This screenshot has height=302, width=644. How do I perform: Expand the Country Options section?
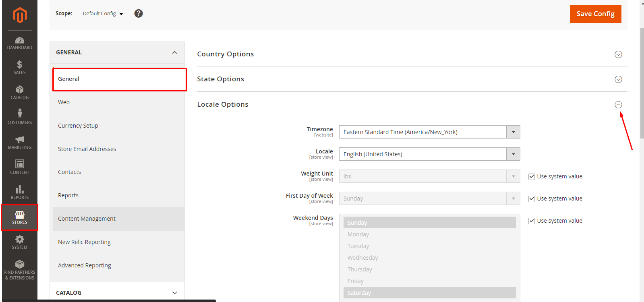click(x=618, y=54)
